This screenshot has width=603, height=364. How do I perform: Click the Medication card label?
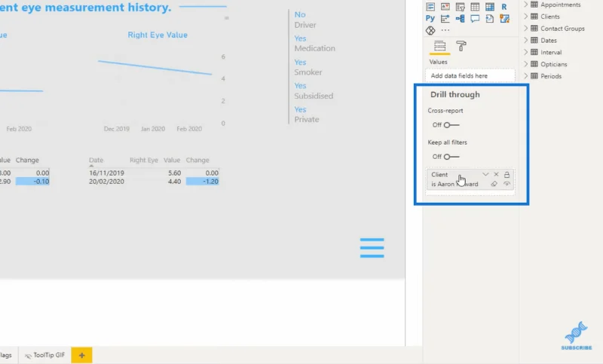[314, 48]
